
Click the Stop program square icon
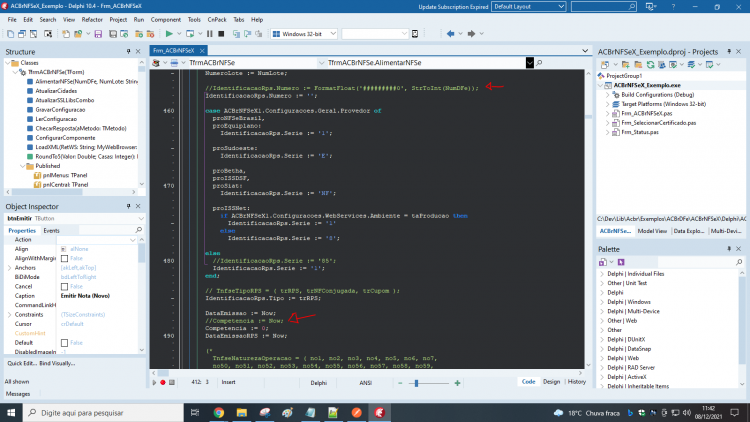pos(221,34)
